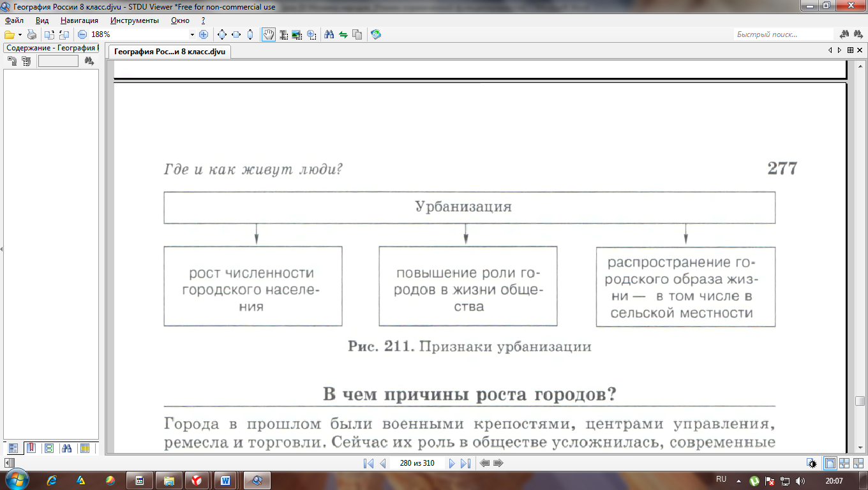This screenshot has width=868, height=490.
Task: Expand the Open file dropdown arrow
Action: coord(20,34)
